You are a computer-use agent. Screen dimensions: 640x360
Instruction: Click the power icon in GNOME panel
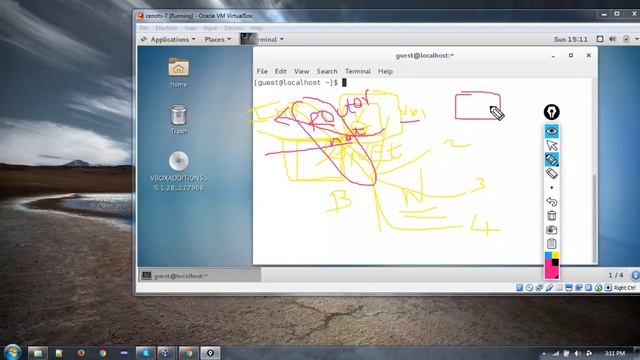click(x=626, y=39)
